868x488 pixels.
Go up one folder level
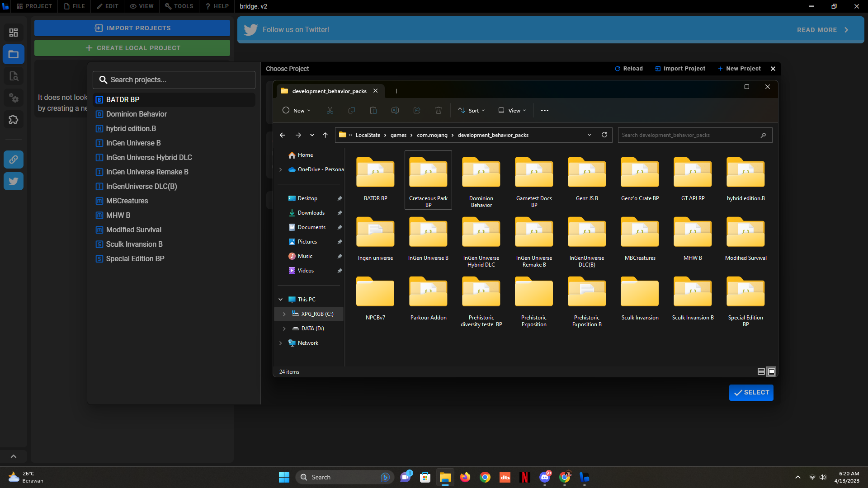pos(325,135)
